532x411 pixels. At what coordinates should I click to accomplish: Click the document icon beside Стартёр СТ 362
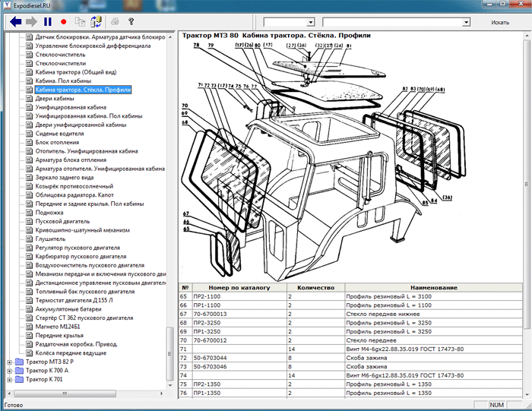point(30,318)
